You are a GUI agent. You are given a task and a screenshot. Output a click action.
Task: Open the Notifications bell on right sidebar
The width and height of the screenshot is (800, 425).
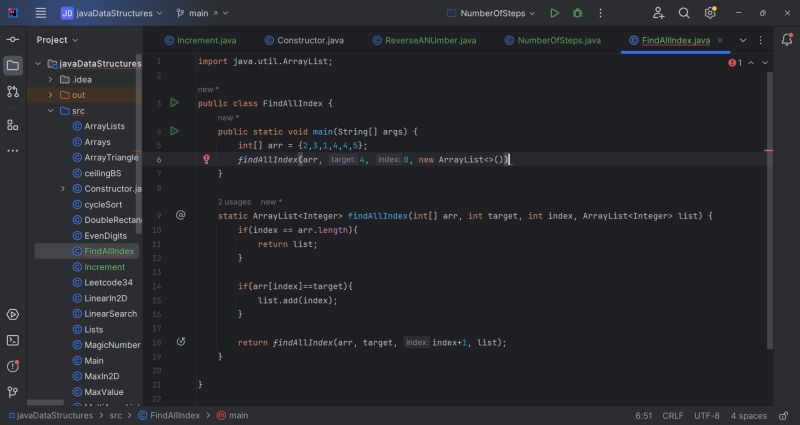coord(787,40)
